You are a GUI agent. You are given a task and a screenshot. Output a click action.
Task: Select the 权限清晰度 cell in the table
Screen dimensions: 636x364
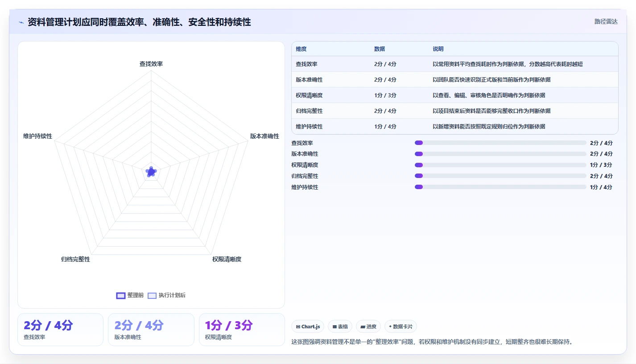309,95
